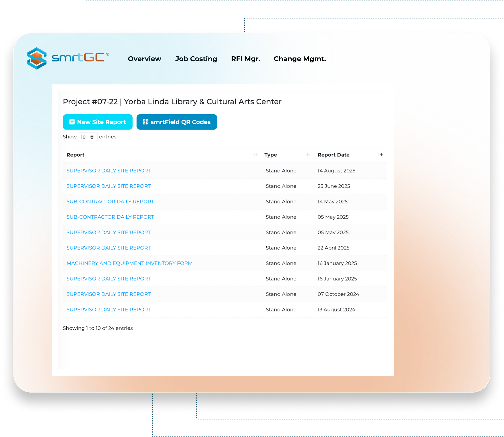This screenshot has width=504, height=437.
Task: Open Supervisor report dated 07 October 2024
Action: tap(108, 294)
